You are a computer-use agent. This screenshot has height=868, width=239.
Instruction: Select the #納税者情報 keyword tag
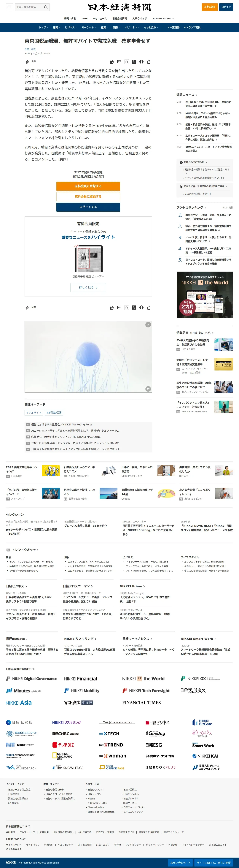coord(54,413)
